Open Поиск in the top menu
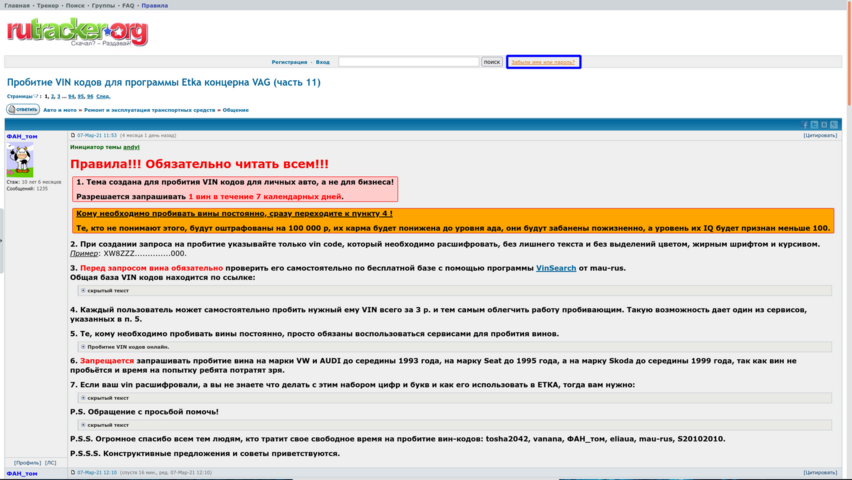 point(75,5)
